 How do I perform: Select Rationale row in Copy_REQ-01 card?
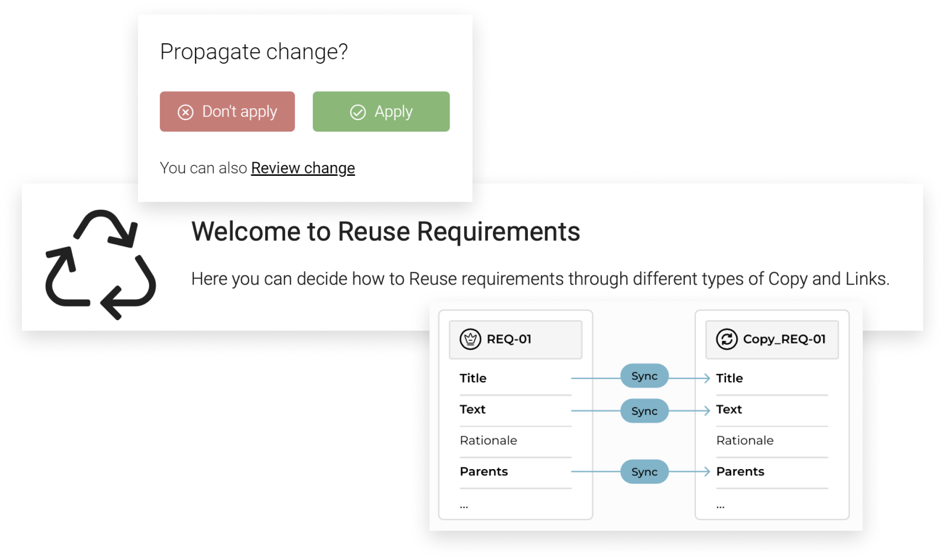point(772,441)
